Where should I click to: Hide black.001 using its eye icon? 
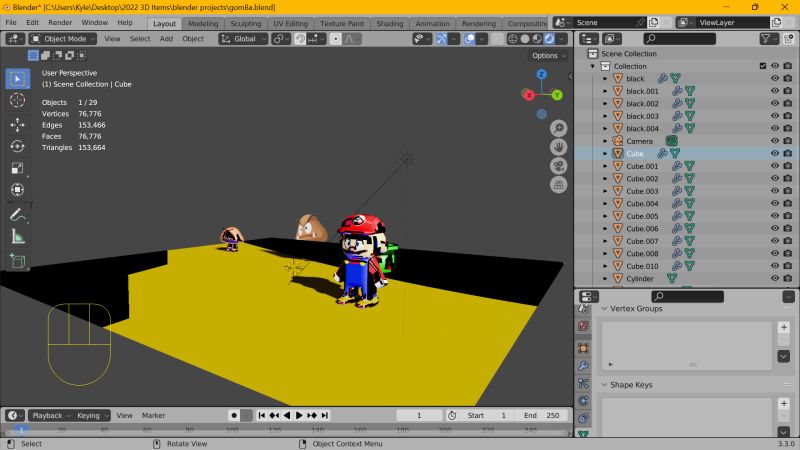click(x=775, y=91)
